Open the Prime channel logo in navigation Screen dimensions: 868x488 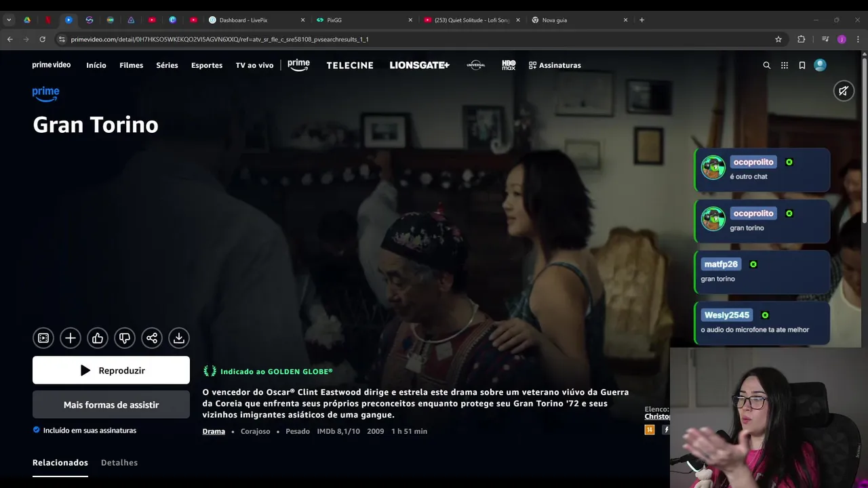(x=298, y=65)
